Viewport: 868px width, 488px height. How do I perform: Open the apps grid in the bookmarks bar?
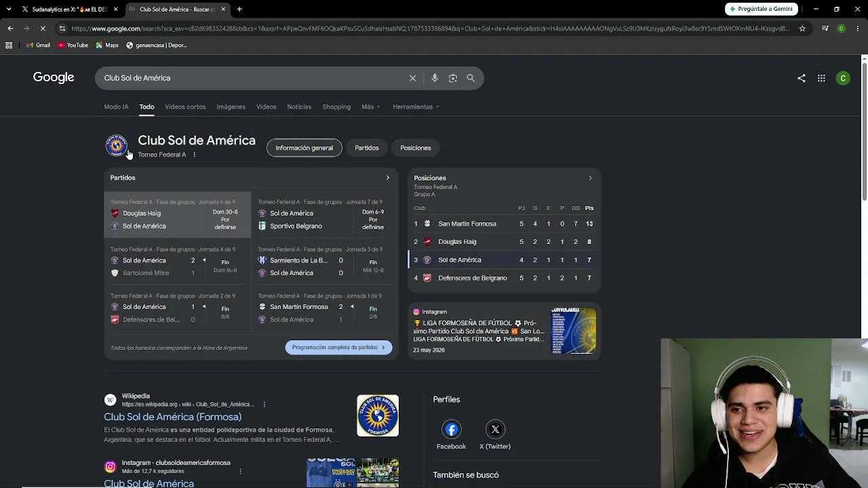(9, 45)
